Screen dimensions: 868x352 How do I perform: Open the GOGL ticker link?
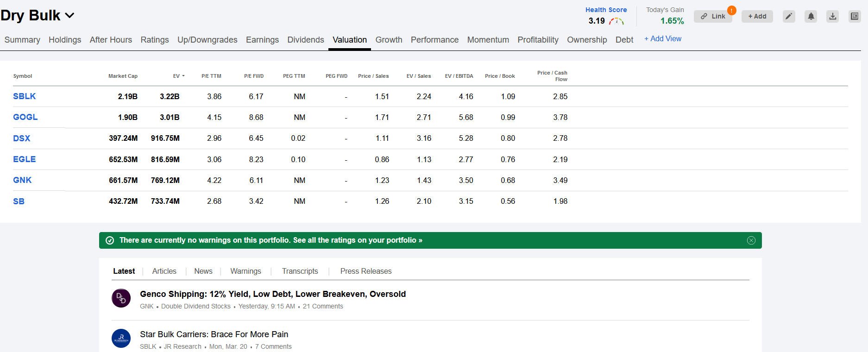point(25,117)
